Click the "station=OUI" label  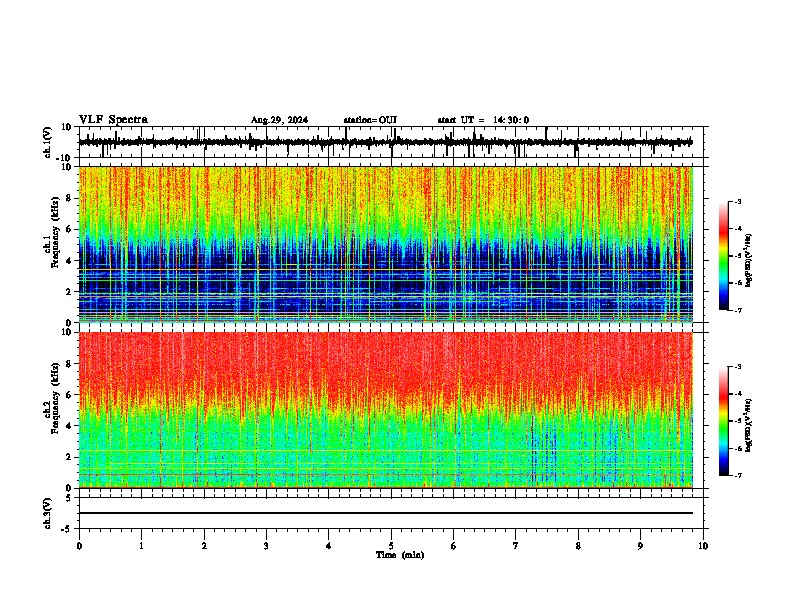[x=370, y=120]
